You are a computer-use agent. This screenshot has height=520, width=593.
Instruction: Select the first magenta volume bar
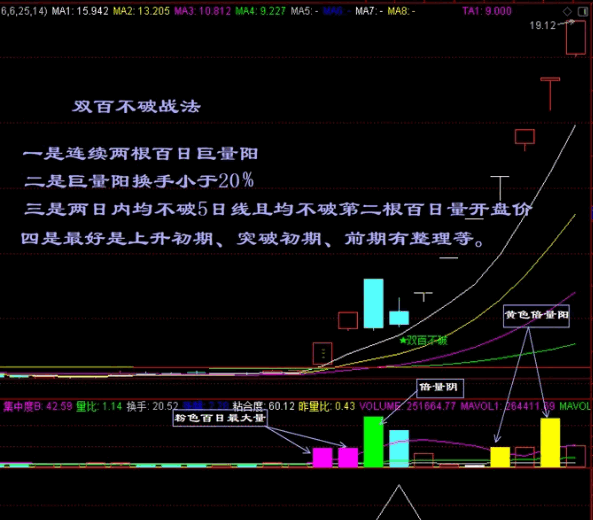point(323,458)
